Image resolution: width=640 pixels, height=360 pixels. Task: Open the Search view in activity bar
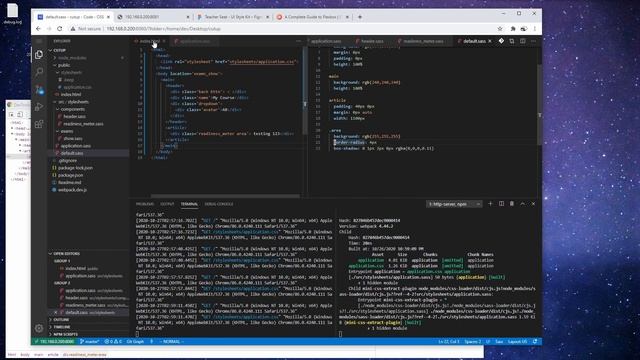tap(39, 72)
